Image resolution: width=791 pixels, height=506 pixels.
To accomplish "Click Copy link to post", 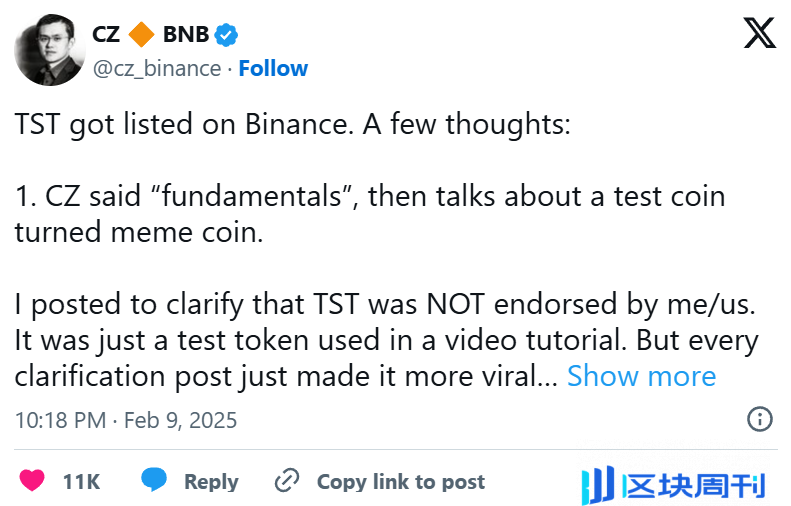I will pos(400,481).
